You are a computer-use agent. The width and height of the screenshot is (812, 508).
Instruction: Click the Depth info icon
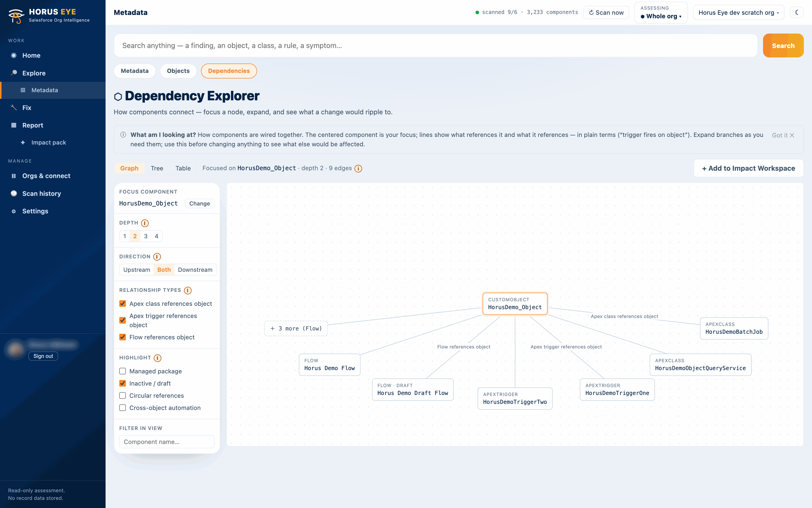145,223
